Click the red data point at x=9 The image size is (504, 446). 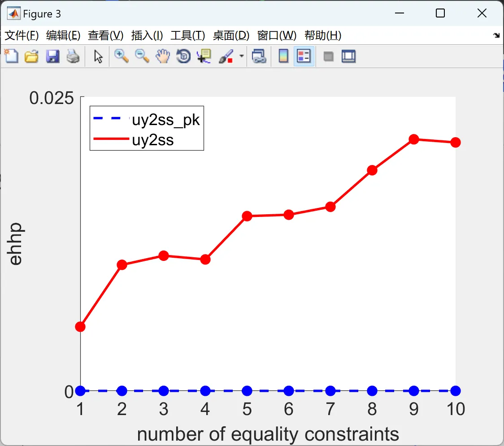tap(414, 139)
